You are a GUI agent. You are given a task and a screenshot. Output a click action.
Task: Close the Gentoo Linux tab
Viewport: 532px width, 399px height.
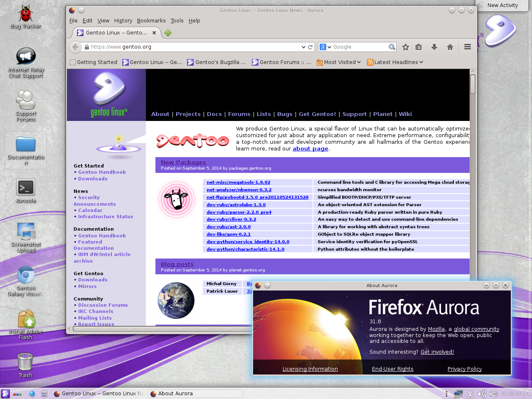tap(154, 33)
